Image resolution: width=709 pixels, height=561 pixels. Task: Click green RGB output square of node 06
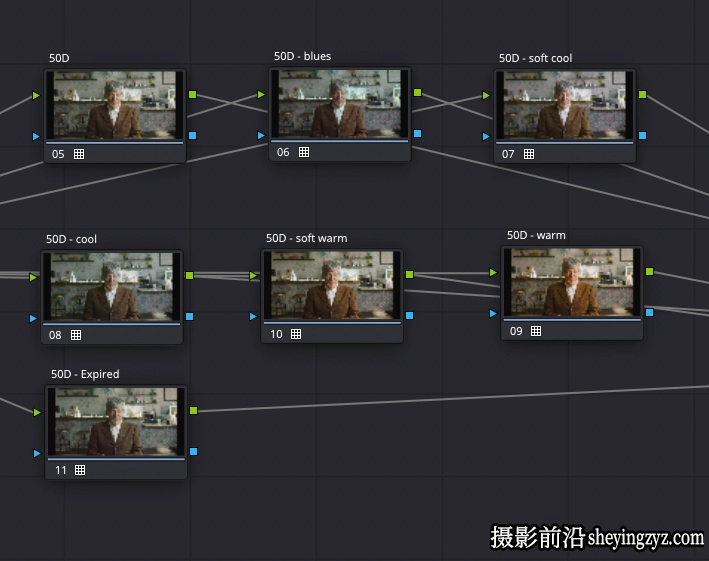[417, 93]
